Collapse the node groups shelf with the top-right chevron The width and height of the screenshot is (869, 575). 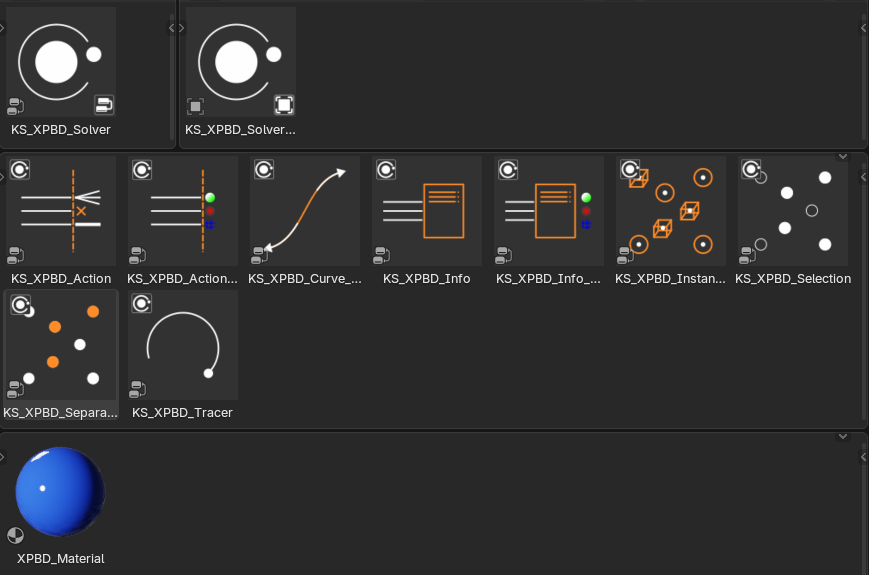[843, 157]
